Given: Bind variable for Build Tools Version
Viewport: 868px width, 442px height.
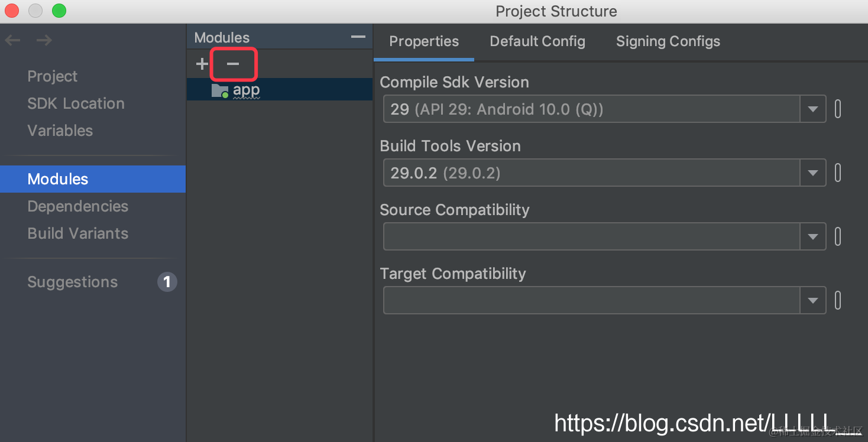Looking at the screenshot, I should tap(838, 173).
